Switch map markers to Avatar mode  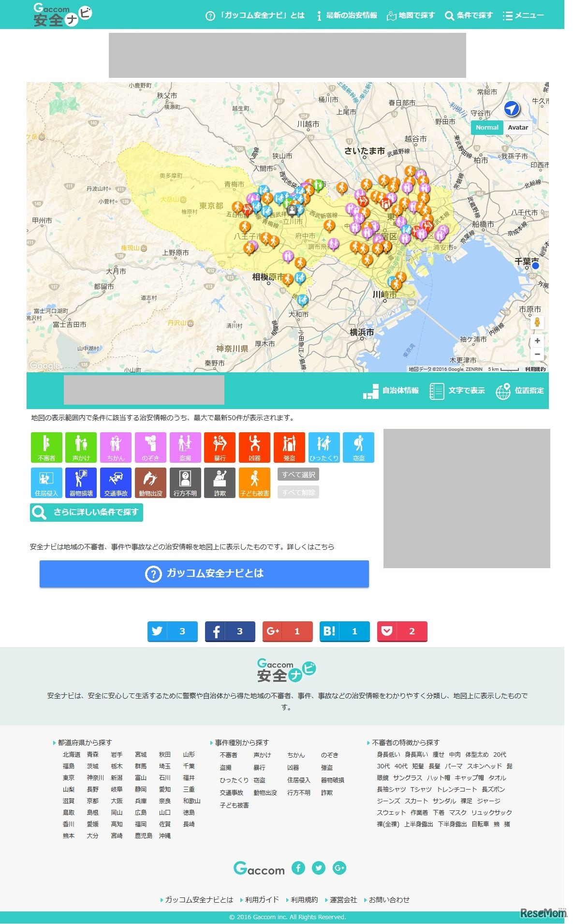coord(518,128)
